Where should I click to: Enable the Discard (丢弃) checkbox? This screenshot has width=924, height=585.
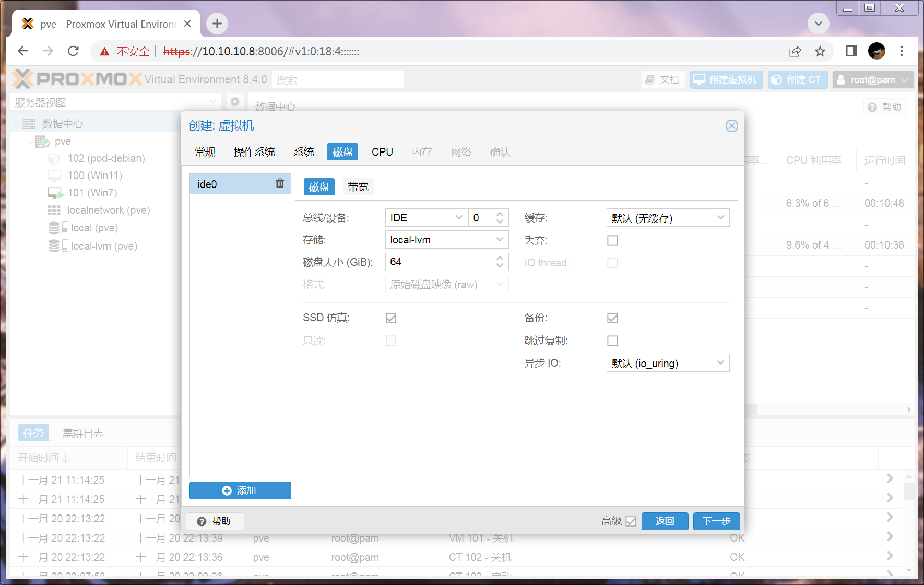click(612, 241)
